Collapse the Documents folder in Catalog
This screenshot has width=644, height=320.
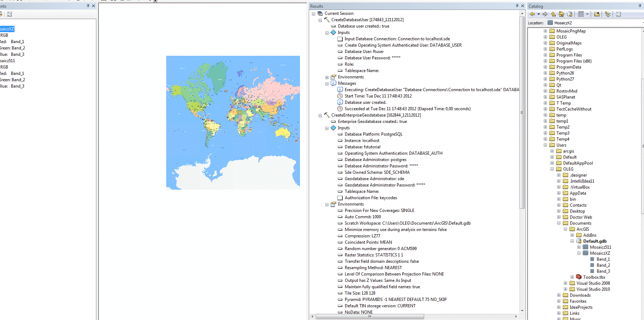tap(559, 223)
